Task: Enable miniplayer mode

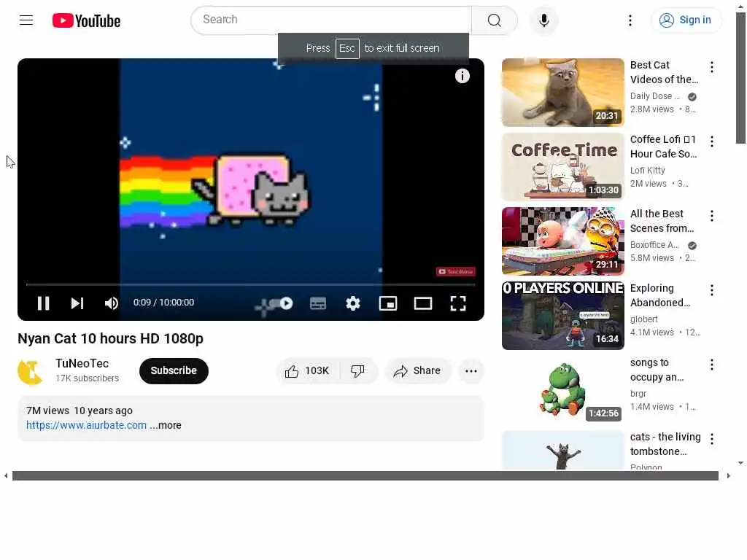Action: coord(388,303)
